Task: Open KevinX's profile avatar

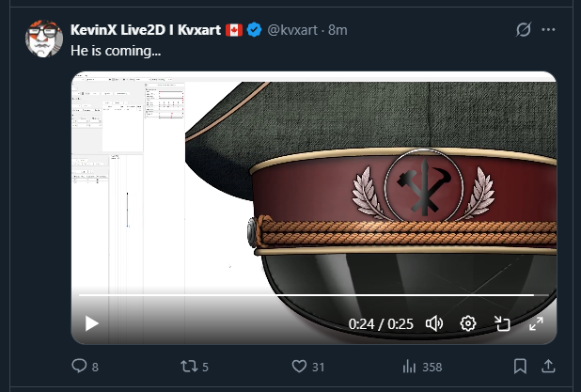Action: (44, 39)
